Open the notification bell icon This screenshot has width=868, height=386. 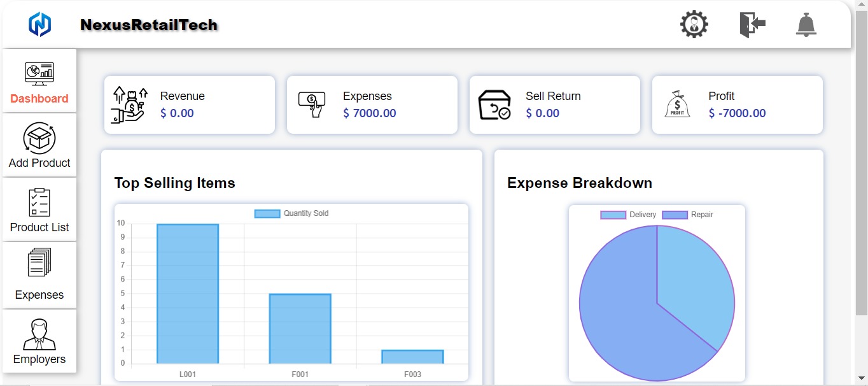(x=806, y=24)
